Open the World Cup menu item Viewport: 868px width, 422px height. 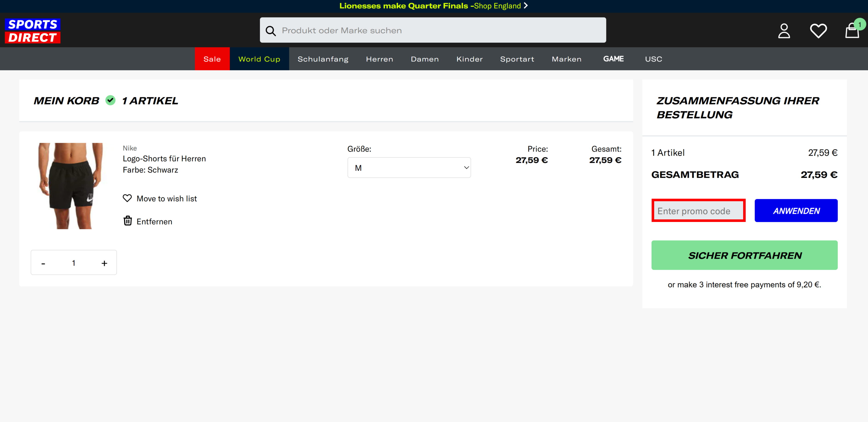pos(259,59)
